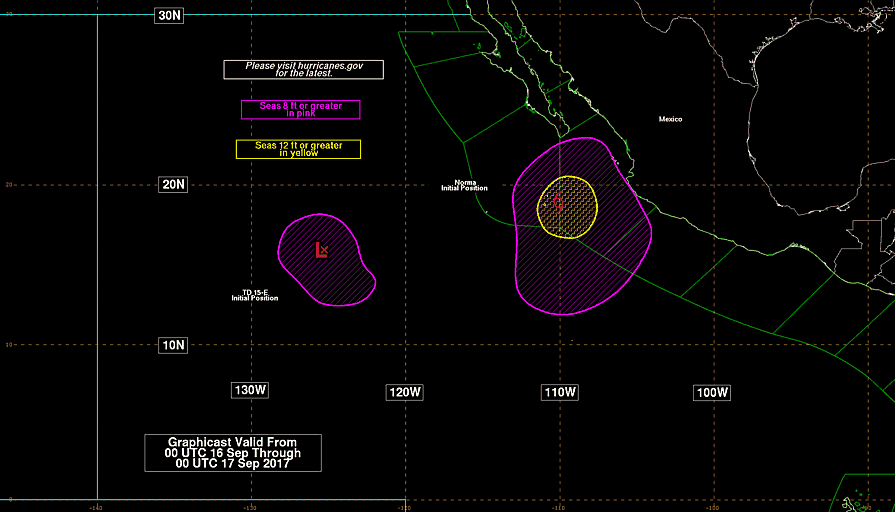The width and height of the screenshot is (895, 512).
Task: Click the 110W longitude label
Action: point(560,393)
